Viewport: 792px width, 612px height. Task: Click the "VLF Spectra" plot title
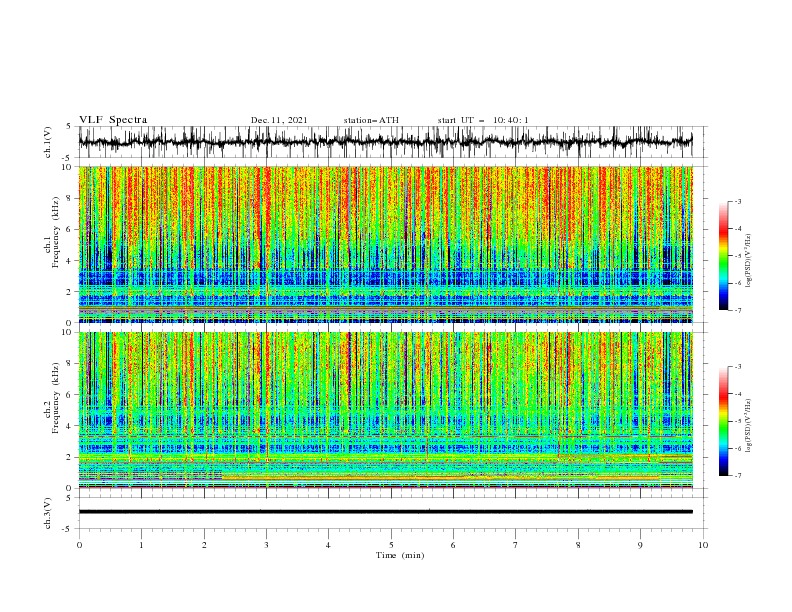coord(113,120)
